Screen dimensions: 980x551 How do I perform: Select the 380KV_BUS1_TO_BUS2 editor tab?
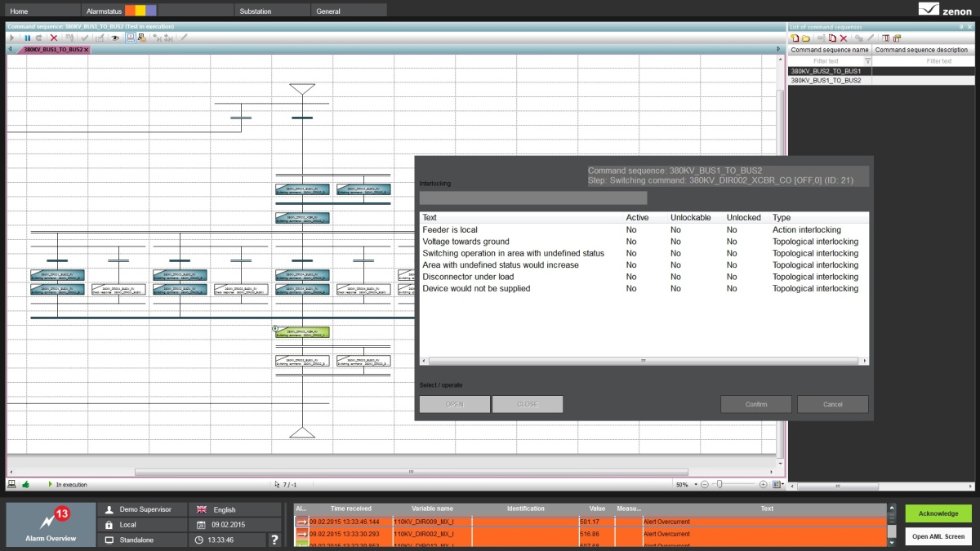[x=53, y=50]
